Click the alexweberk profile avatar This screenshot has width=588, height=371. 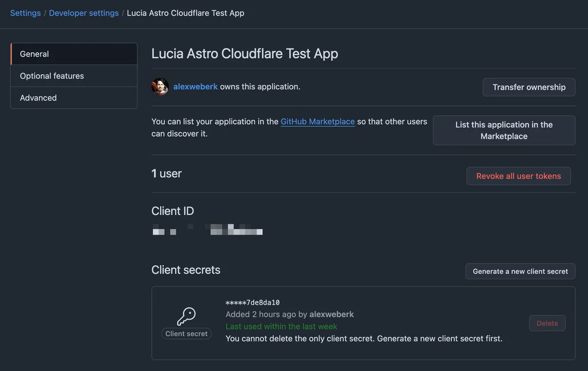[x=160, y=86]
